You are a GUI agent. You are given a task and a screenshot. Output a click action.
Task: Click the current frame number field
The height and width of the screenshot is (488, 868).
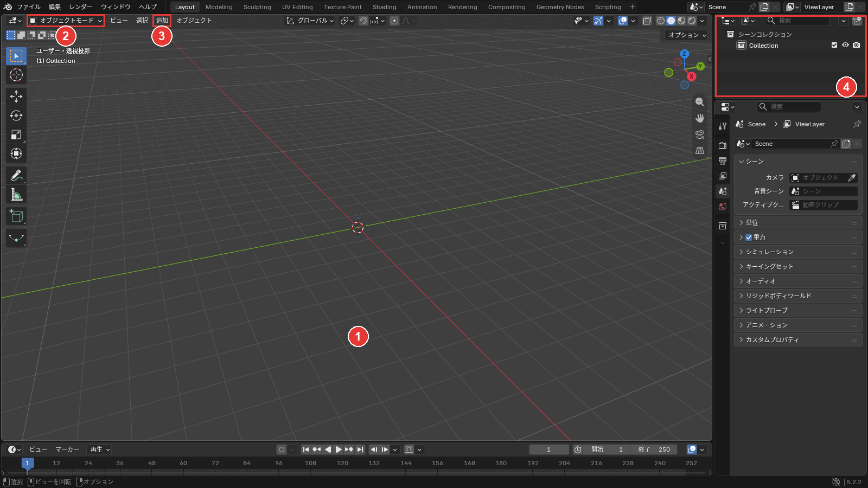[x=549, y=450]
